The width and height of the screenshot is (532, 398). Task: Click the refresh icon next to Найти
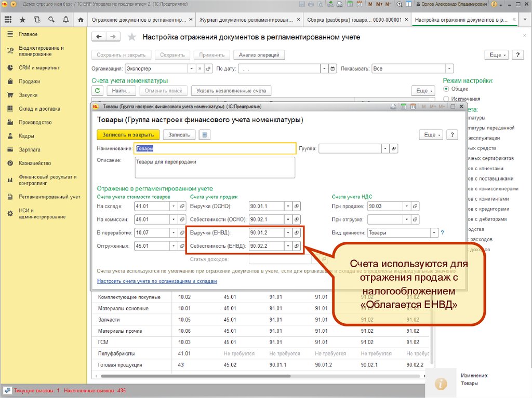(x=98, y=91)
